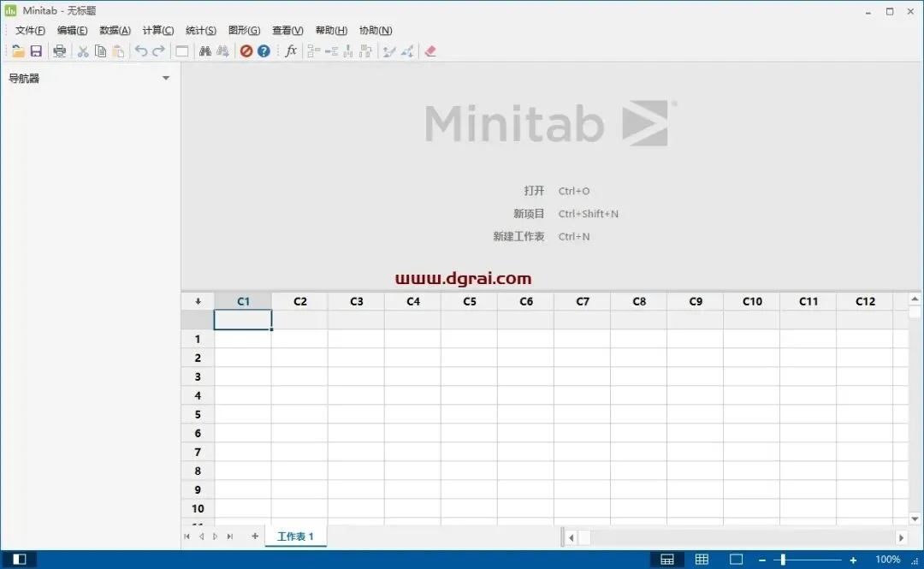
Task: Select row header 7
Action: 198,453
